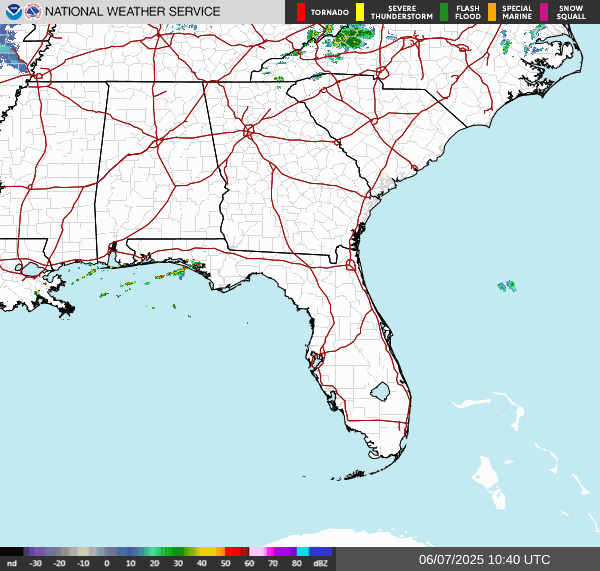Click the 06/07/2025 10:40 UTC timestamp
Viewport: 600px width, 571px height.
(484, 560)
